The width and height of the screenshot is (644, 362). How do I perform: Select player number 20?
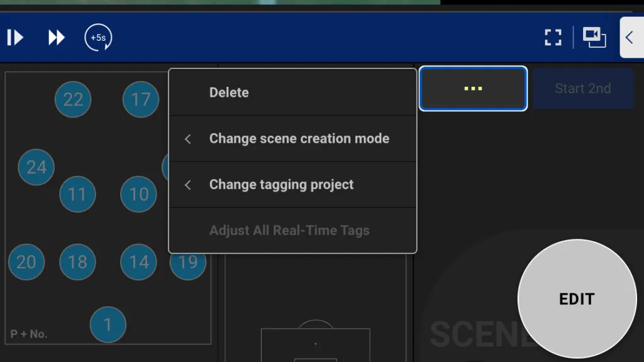pyautogui.click(x=26, y=262)
